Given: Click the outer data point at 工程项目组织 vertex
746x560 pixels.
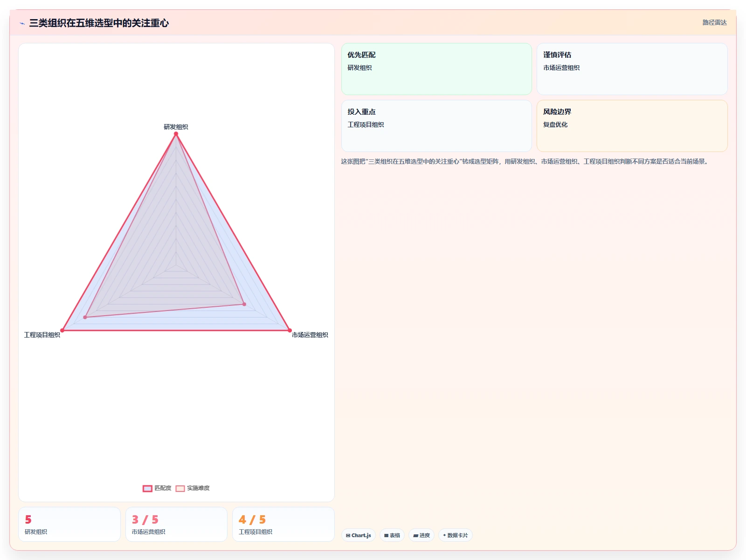Looking at the screenshot, I should [62, 331].
